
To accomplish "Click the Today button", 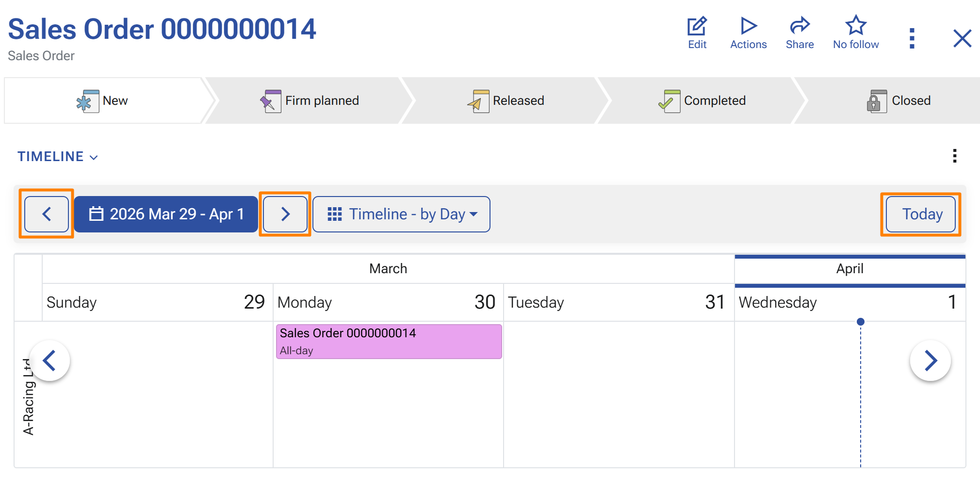I will click(x=921, y=214).
